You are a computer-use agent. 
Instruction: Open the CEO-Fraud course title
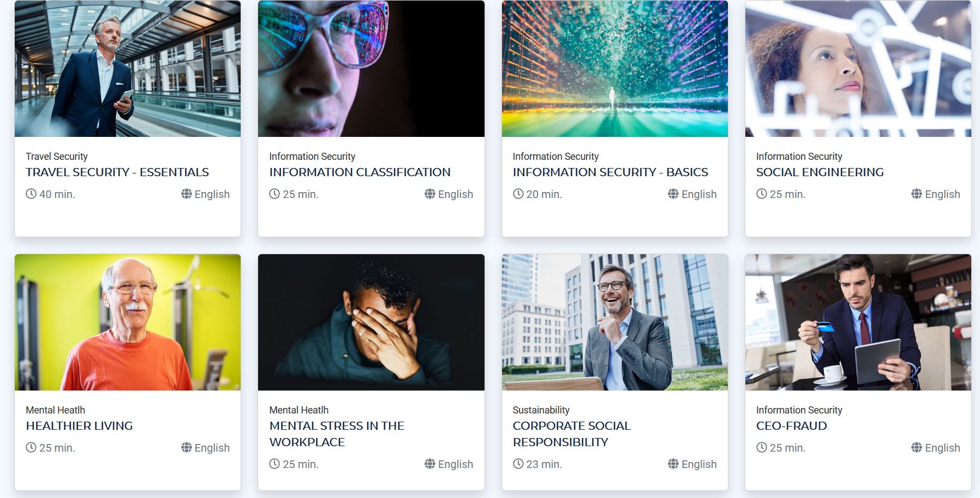coord(791,426)
